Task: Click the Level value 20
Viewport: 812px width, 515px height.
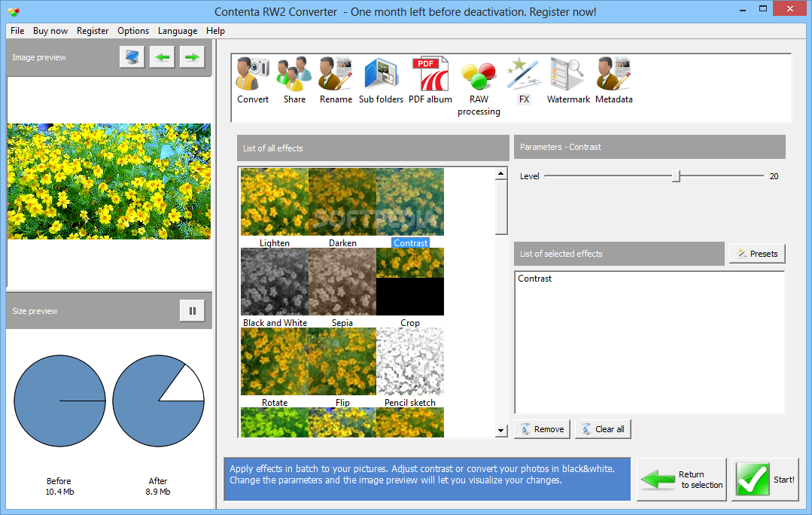Action: click(x=774, y=176)
